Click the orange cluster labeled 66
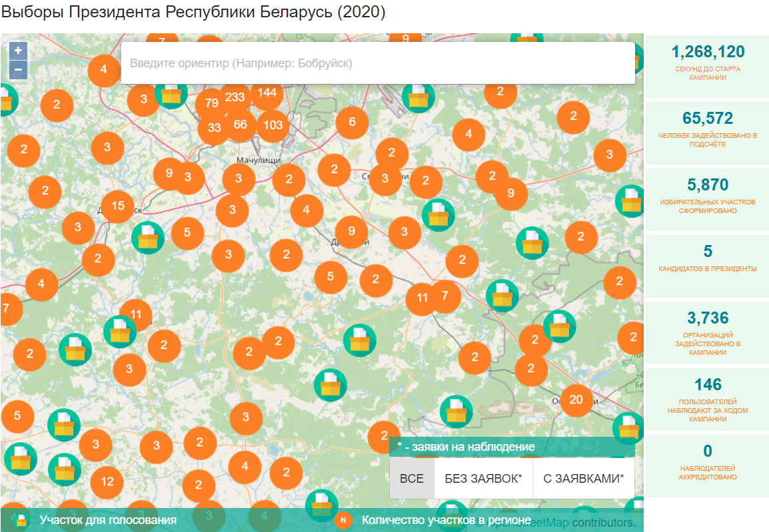The width and height of the screenshot is (769, 532). click(241, 125)
